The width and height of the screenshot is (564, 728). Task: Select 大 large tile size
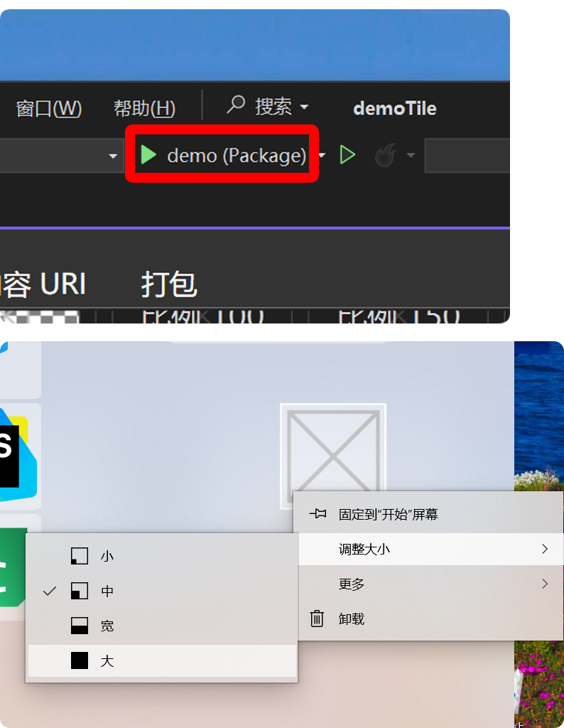tap(162, 660)
